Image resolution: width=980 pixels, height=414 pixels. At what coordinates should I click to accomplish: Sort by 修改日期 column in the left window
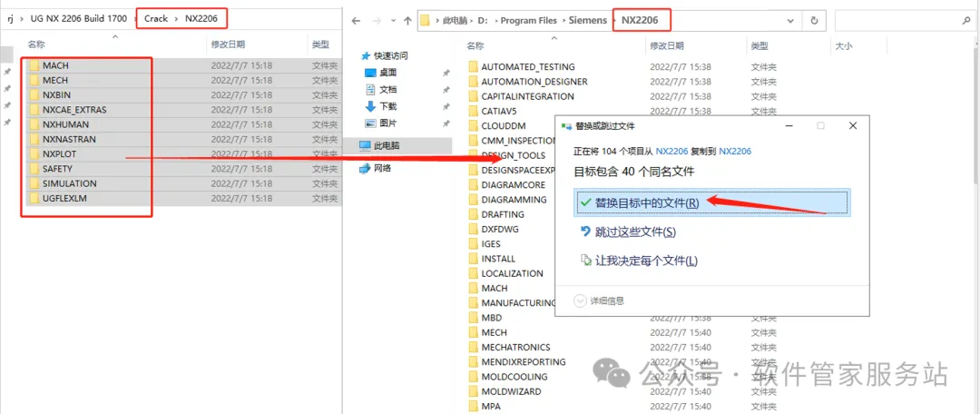228,44
